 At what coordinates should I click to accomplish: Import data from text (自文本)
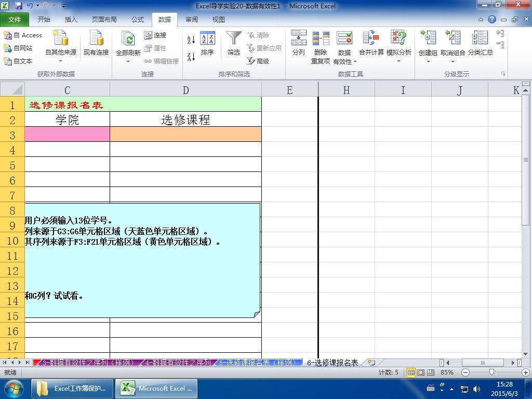pyautogui.click(x=18, y=61)
